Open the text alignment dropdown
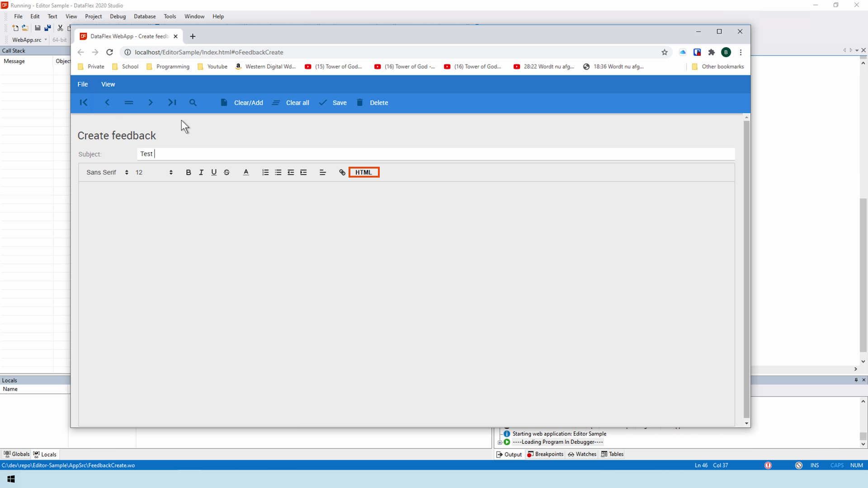This screenshot has width=868, height=488. click(322, 172)
